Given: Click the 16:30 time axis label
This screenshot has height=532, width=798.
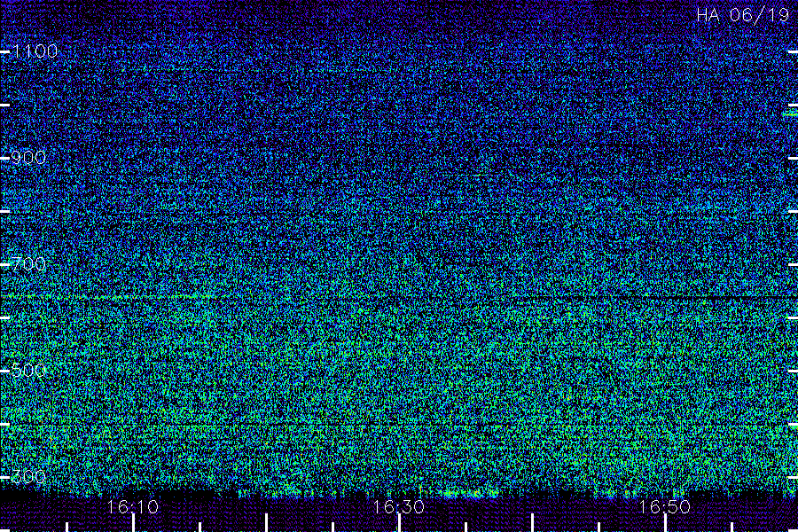Looking at the screenshot, I should tap(399, 507).
